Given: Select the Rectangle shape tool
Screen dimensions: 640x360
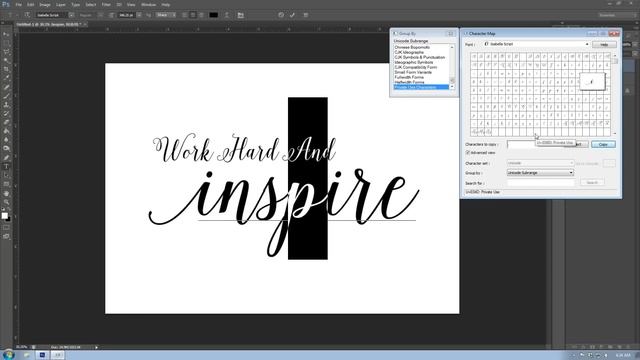Looking at the screenshot, I should coord(6,184).
